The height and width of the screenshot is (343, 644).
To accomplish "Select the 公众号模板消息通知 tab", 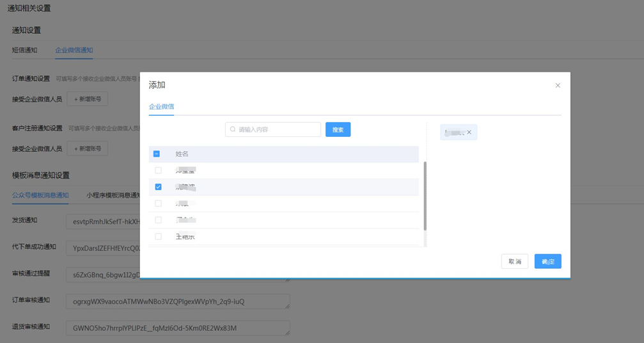I will pos(40,195).
